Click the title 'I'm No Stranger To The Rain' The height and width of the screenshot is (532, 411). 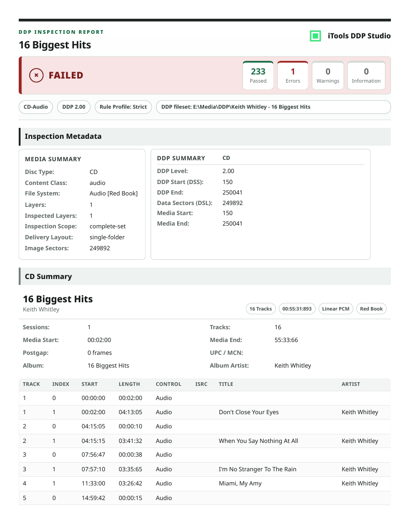point(258,469)
